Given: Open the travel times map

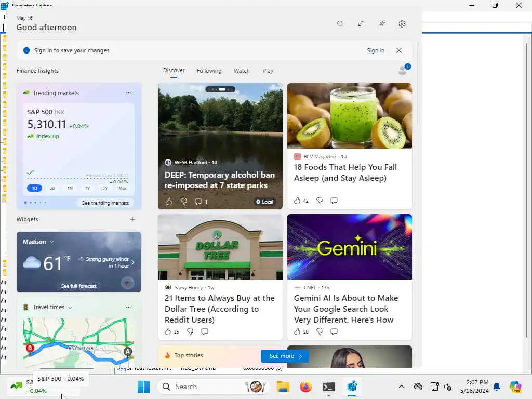Looking at the screenshot, I should tap(79, 342).
